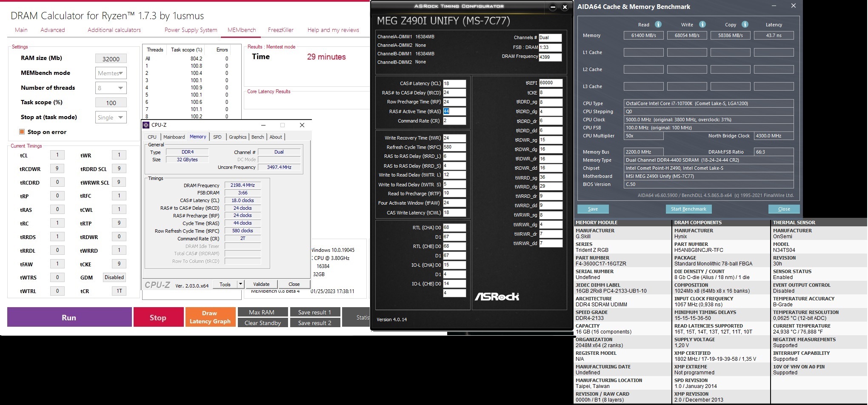Switch to the Main tab in DRAM Calculator
The image size is (868, 405).
pos(21,30)
